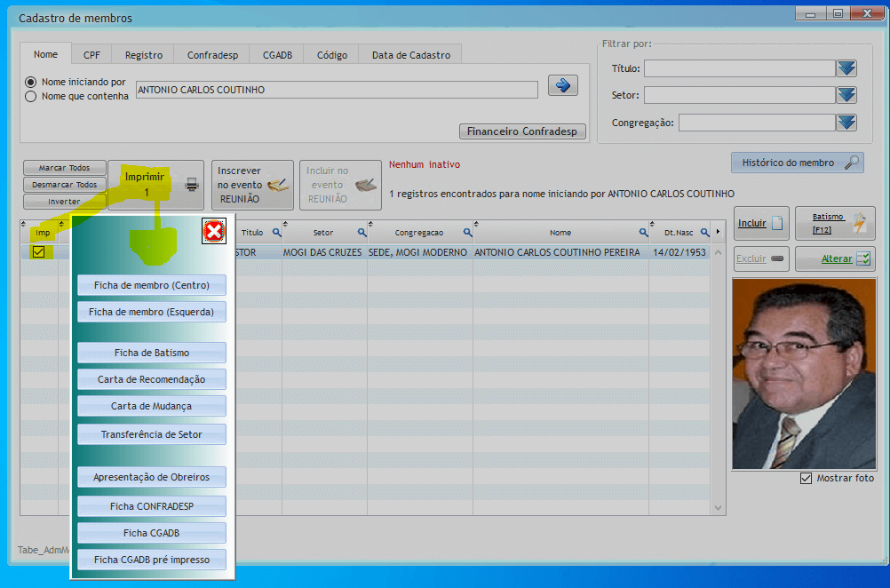Viewport: 890px width, 588px height.
Task: Open the Data de Cadastro tab
Action: tap(410, 55)
